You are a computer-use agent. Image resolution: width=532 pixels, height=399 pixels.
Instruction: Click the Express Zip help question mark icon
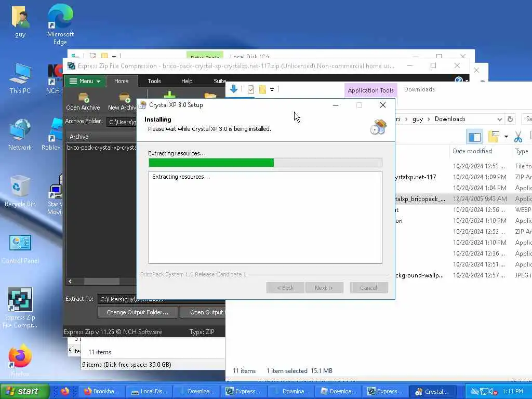click(x=458, y=80)
